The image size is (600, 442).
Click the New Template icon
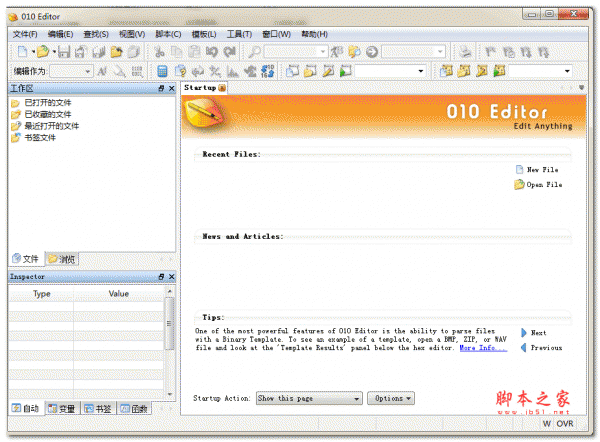point(446,71)
